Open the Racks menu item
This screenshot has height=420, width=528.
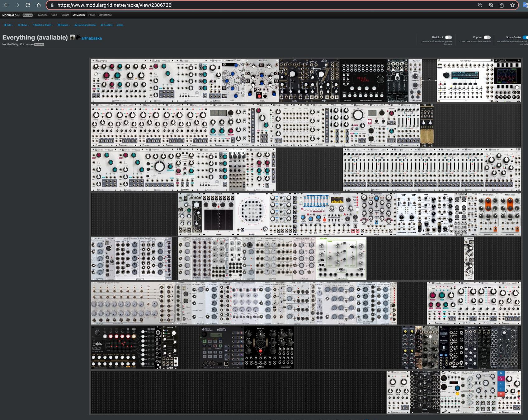click(54, 15)
